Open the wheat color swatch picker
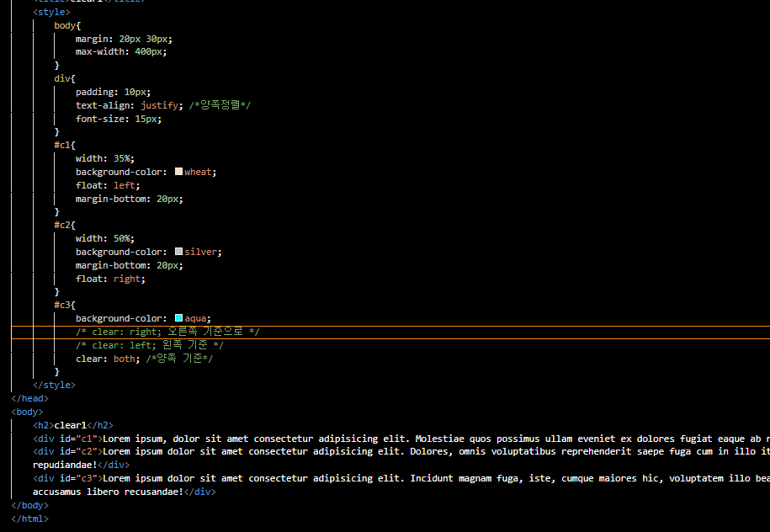Screen dimensions: 770x532 [178, 172]
